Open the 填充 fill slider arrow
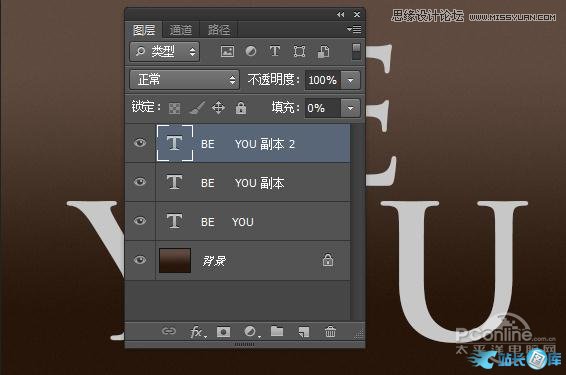The height and width of the screenshot is (375, 566). click(351, 108)
